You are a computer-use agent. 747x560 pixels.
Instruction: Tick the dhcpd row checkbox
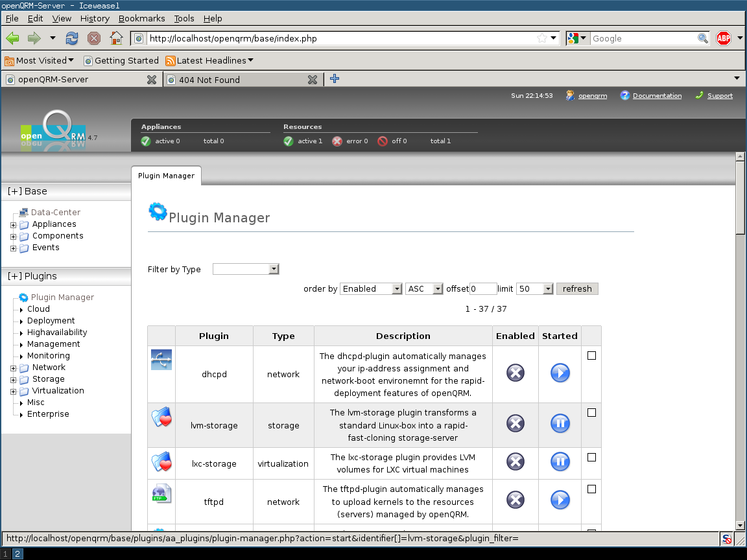point(591,356)
